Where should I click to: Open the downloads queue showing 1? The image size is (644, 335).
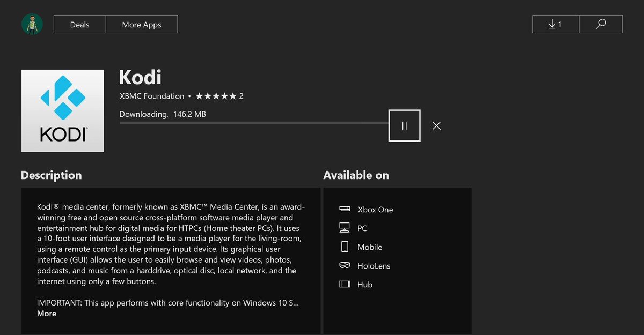pyautogui.click(x=555, y=25)
